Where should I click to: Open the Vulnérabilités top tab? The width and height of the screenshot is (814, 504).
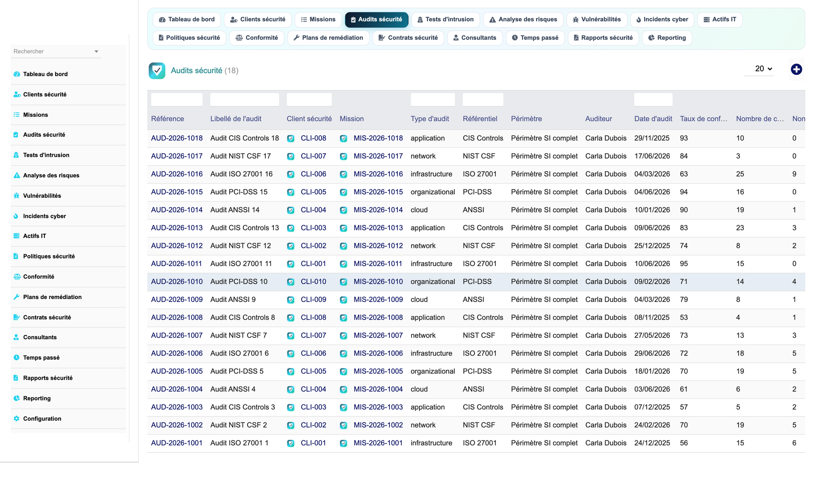point(596,20)
